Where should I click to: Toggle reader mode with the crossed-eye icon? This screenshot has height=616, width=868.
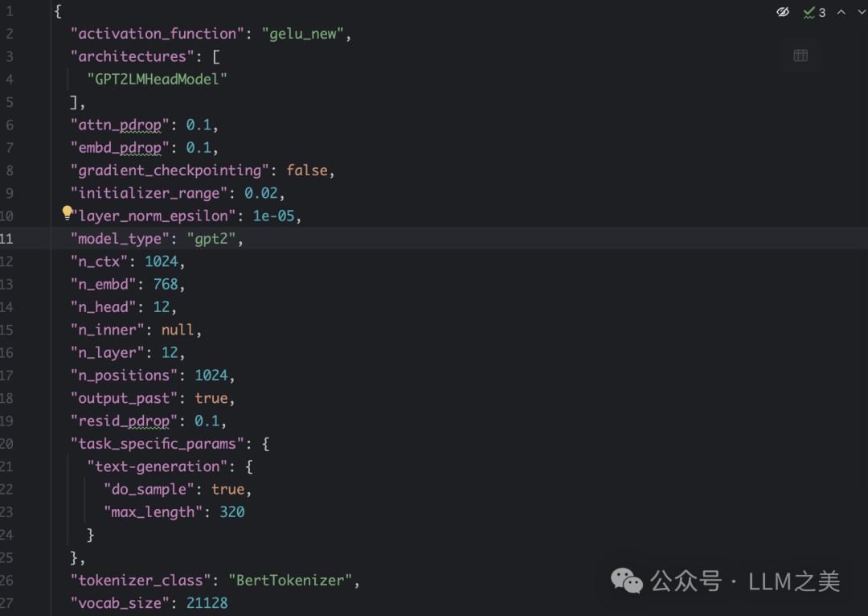[x=783, y=12]
